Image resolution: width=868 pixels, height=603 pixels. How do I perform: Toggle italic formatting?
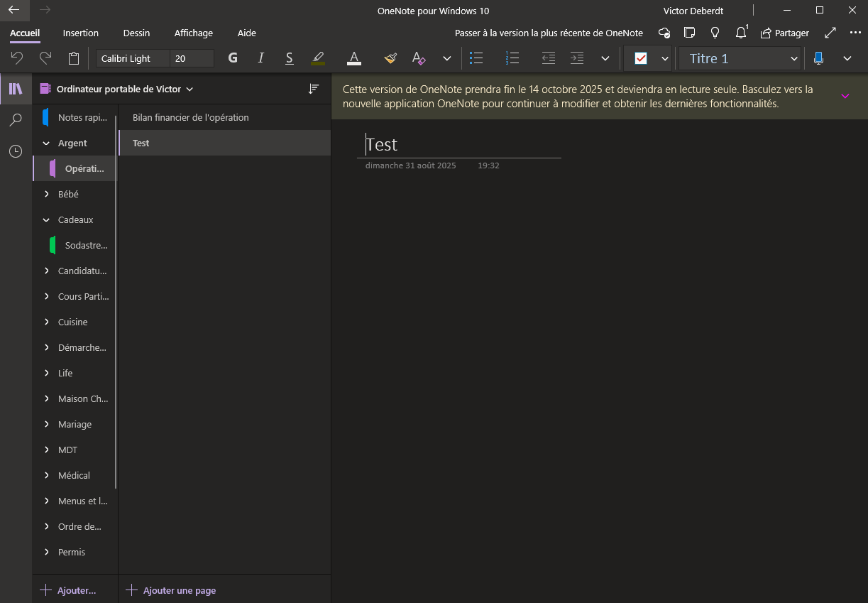(261, 58)
